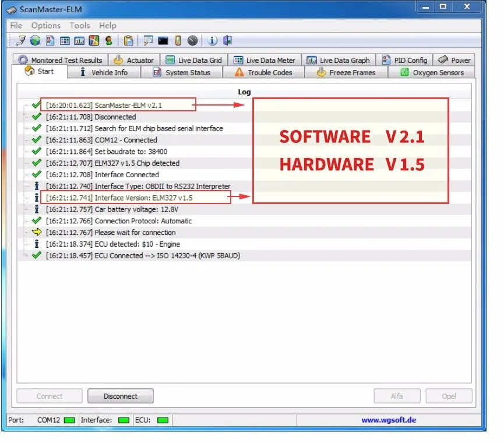Open the clipboard report toolbar icon
Image resolution: width=504 pixels, height=442 pixels.
(x=129, y=41)
